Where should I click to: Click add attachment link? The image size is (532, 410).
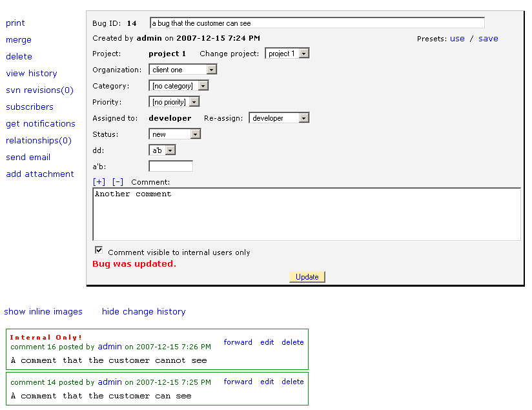coord(40,174)
